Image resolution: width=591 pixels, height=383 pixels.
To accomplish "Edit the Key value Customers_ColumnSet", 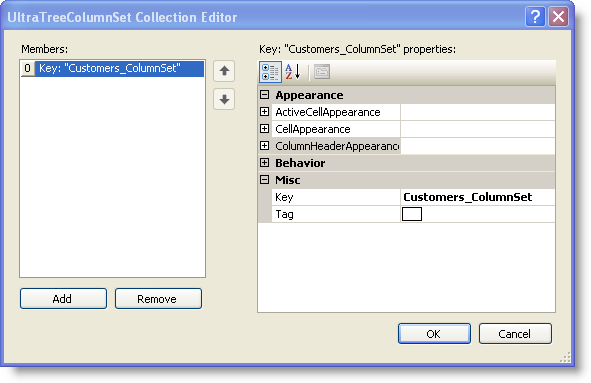I will pyautogui.click(x=478, y=197).
